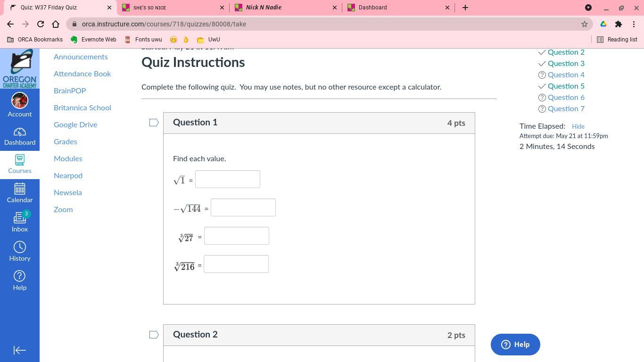Viewport: 644px width, 362px height.
Task: Open the OK hand emoji bookmark
Action: 186,40
